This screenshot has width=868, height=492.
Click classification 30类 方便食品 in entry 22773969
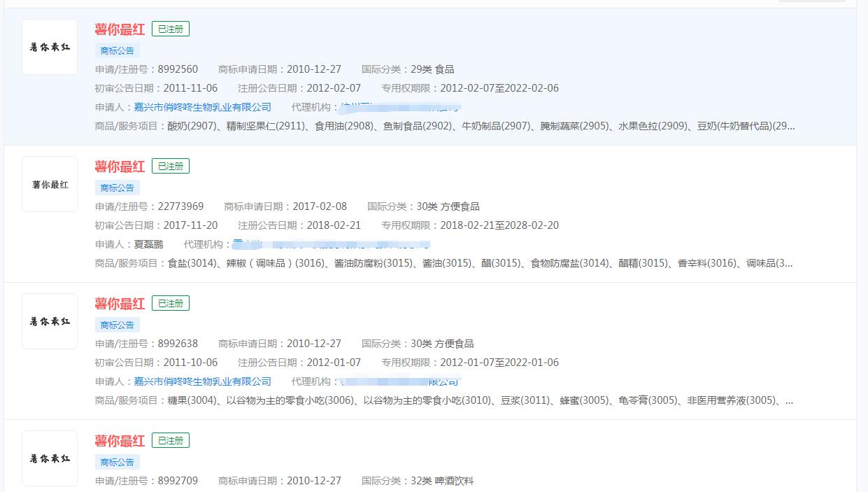point(448,206)
